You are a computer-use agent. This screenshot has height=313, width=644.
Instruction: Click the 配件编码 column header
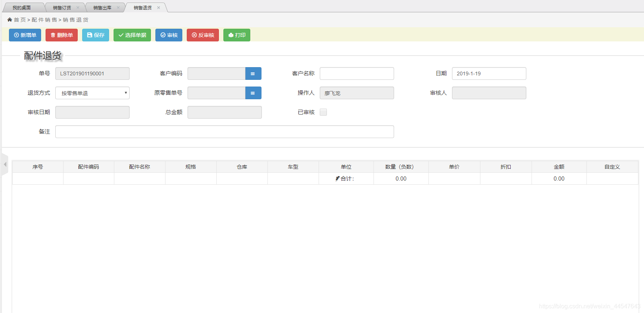point(89,167)
